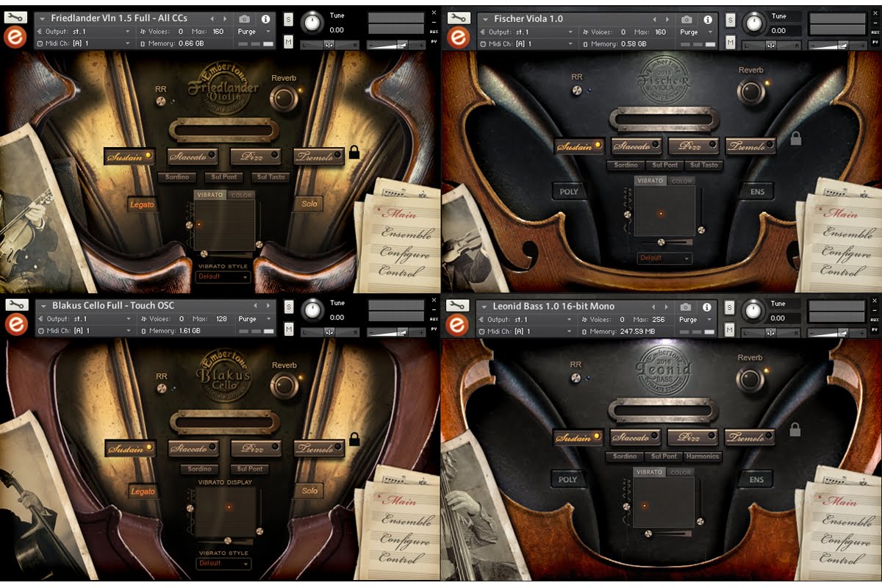Click the Tune value field on Fischer Viola
Image resolution: width=882 pixels, height=588 pixels.
point(783,31)
